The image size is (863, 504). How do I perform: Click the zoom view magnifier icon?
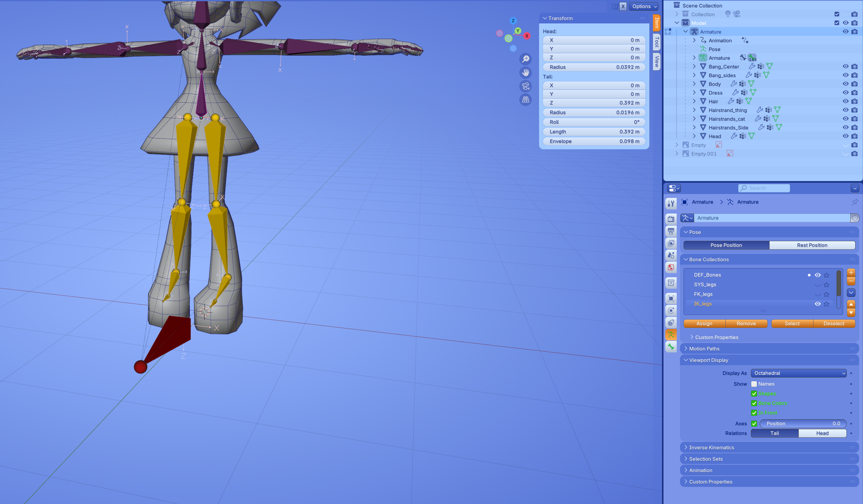click(x=525, y=59)
